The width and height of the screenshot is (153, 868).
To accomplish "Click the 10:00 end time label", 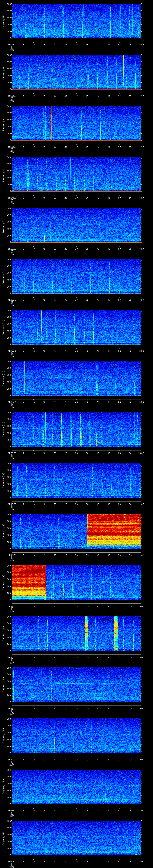I will (x=141, y=453).
